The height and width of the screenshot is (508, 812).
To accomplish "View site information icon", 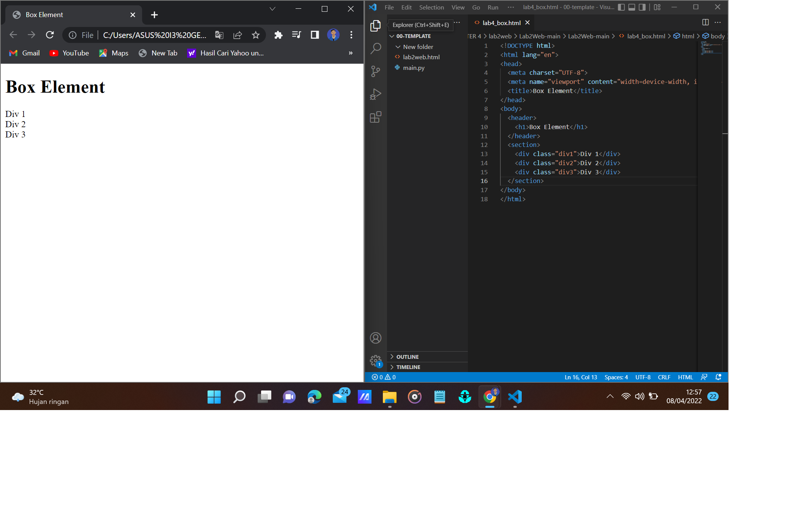I will coord(72,35).
